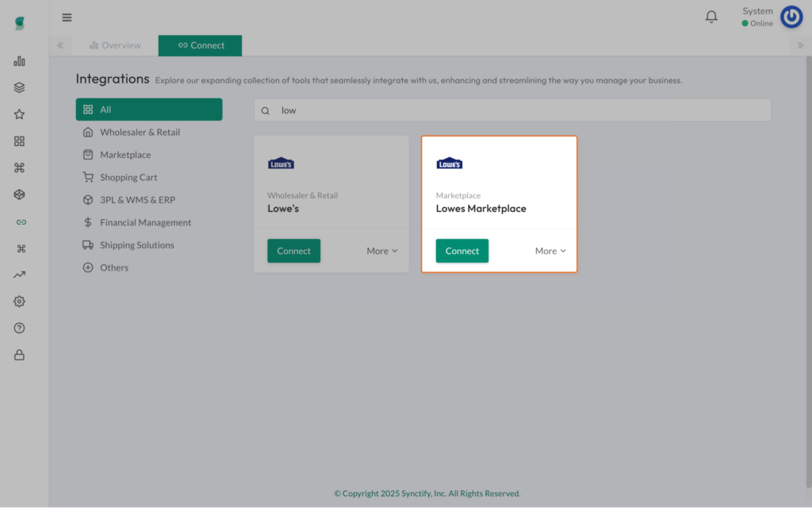The width and height of the screenshot is (812, 508).
Task: Click the search magnifier icon
Action: 265,110
